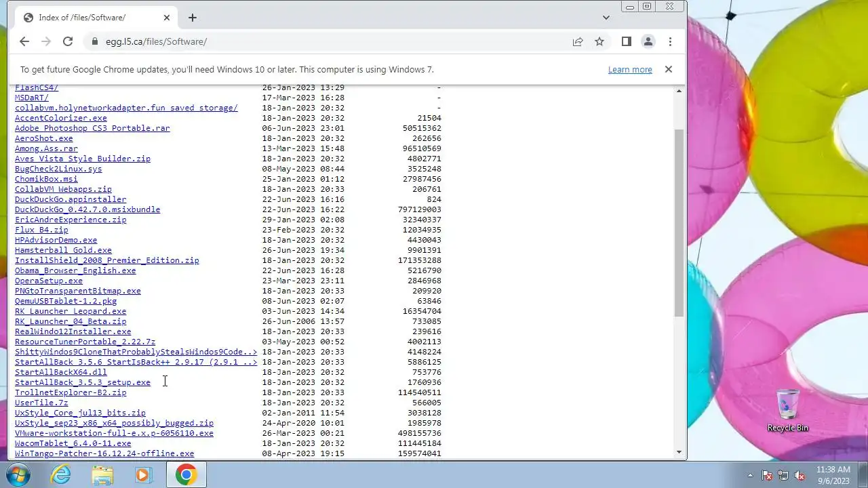Download ChomikBox.msi

pos(46,179)
